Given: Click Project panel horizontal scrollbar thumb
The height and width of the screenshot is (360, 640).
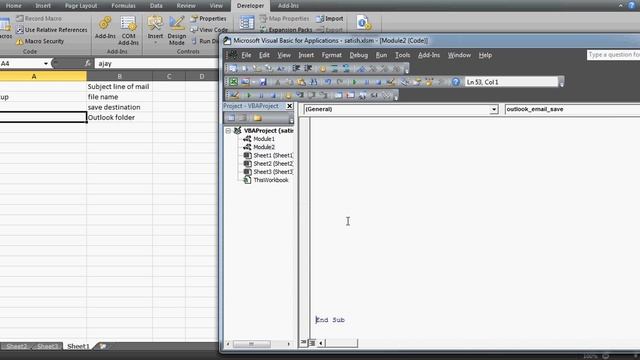Looking at the screenshot, I should coord(251,344).
